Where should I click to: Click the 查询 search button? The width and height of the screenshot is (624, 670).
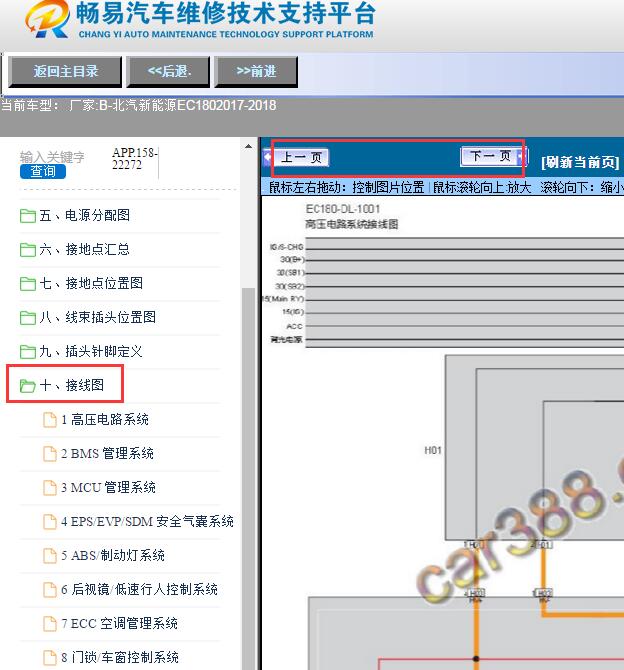coord(43,171)
